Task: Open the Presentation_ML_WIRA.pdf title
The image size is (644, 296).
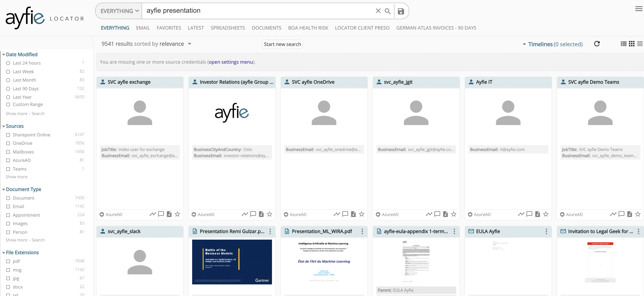Action: pos(322,231)
